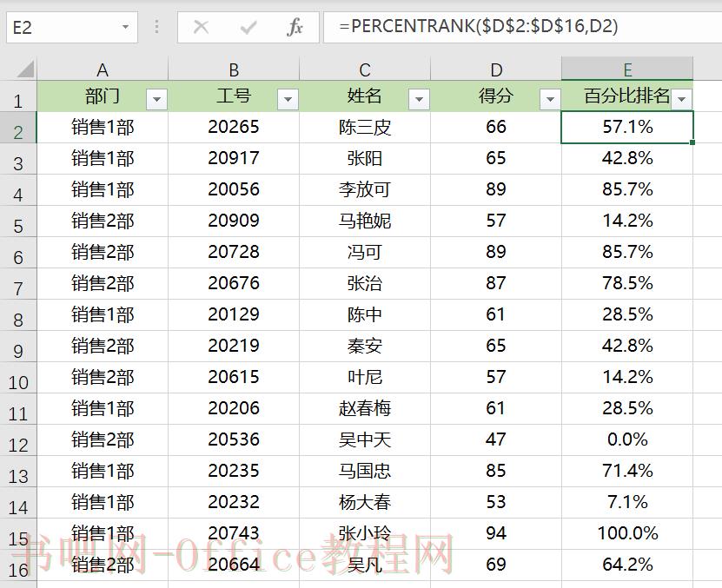Select row 12 header
722x588 pixels.
click(18, 440)
